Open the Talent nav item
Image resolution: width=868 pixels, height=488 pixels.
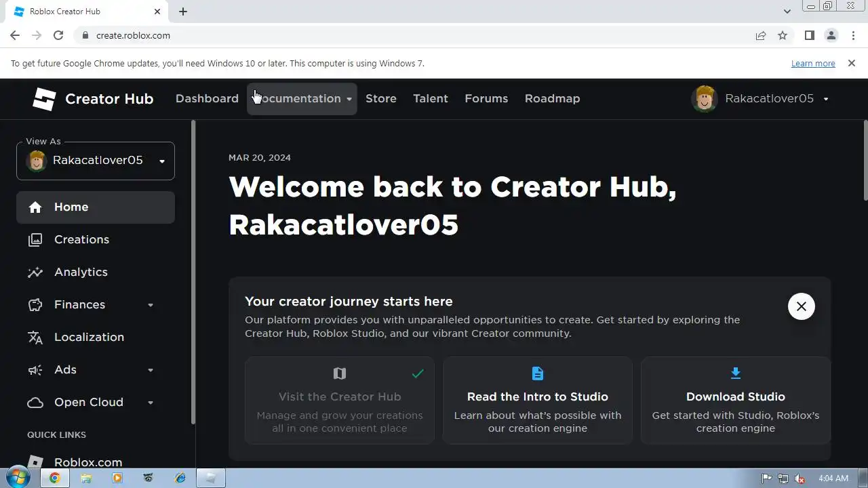click(431, 99)
